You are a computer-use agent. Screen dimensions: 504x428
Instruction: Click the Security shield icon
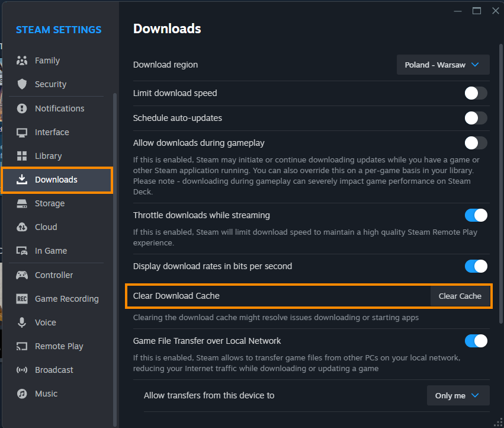pos(22,84)
